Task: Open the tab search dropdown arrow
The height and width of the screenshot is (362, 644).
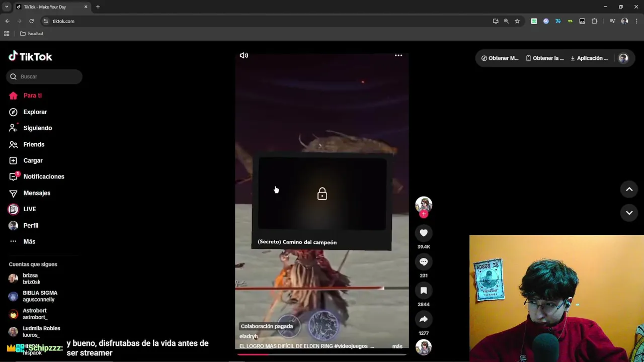Action: pyautogui.click(x=7, y=7)
